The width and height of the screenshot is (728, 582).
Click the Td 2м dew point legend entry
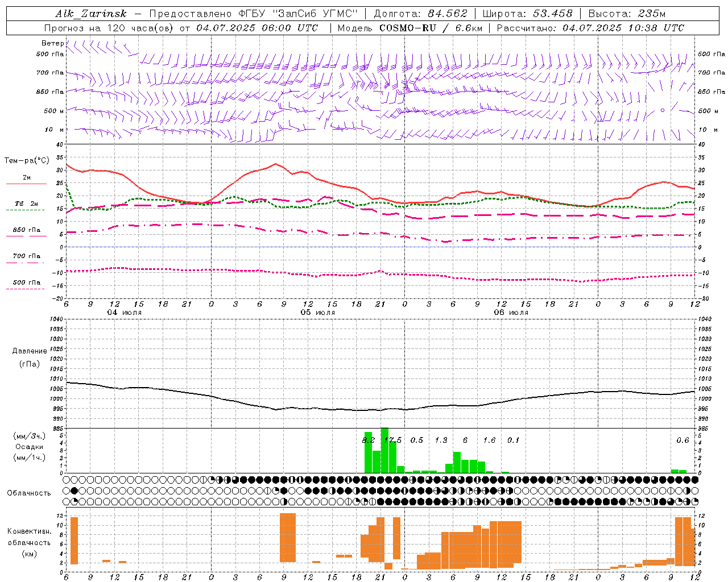click(x=26, y=203)
